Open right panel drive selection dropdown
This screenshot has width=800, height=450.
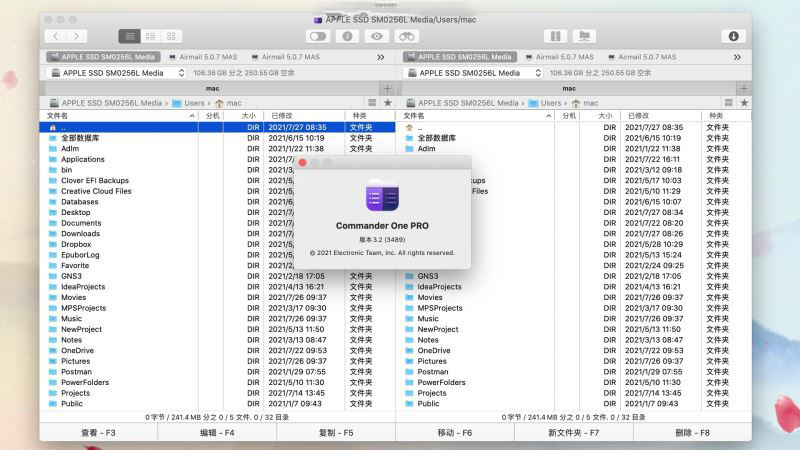(x=473, y=73)
